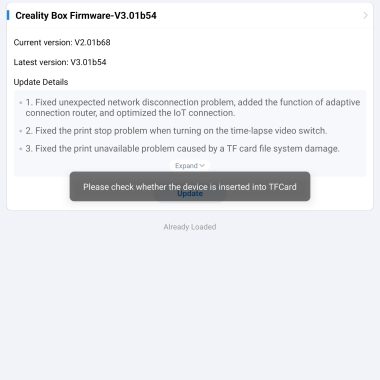The image size is (380, 380).
Task: Click the blue accent bar beside the title
Action: (8, 15)
